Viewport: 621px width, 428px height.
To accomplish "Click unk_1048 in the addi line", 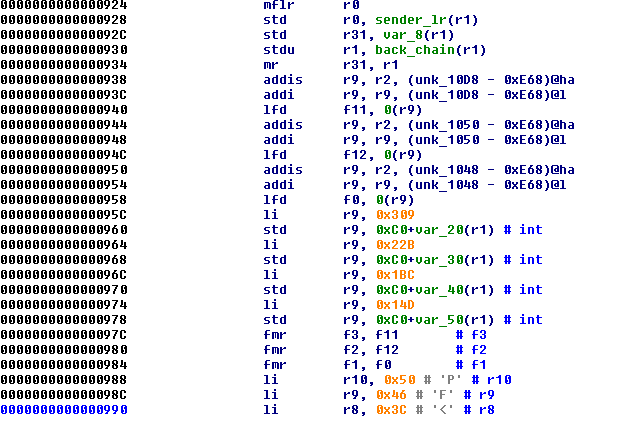I will pyautogui.click(x=447, y=185).
